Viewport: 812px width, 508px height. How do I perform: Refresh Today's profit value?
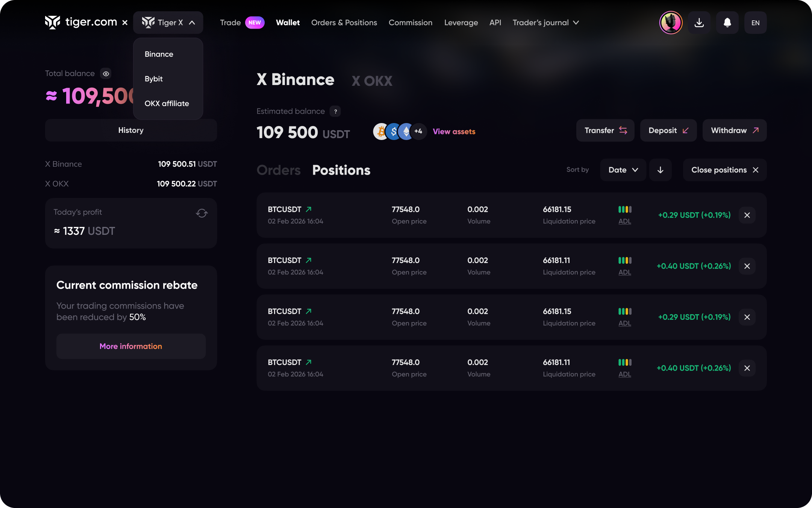point(201,213)
